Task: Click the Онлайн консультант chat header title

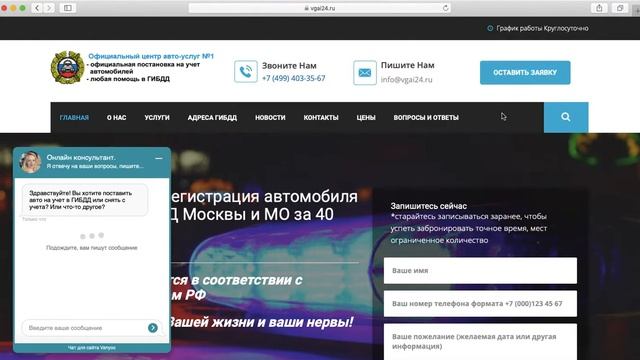Action: [81, 157]
